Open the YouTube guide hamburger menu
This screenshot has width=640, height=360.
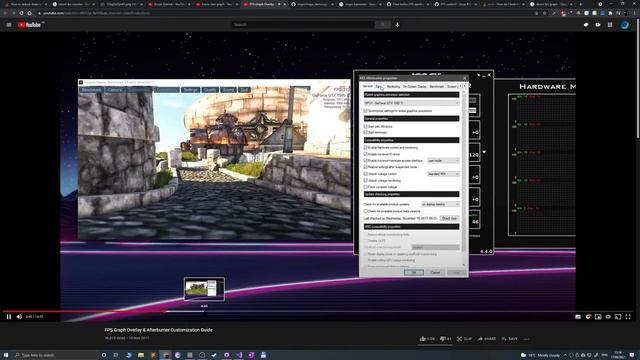(x=9, y=25)
